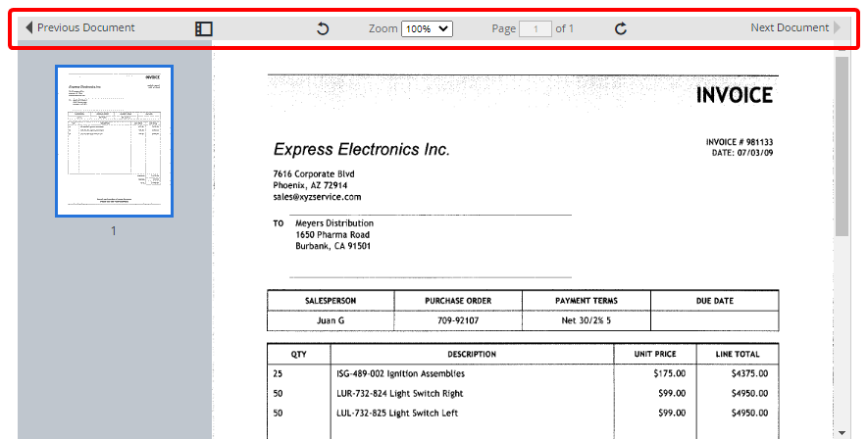
Task: Rotate the document counterclockwise
Action: point(323,29)
